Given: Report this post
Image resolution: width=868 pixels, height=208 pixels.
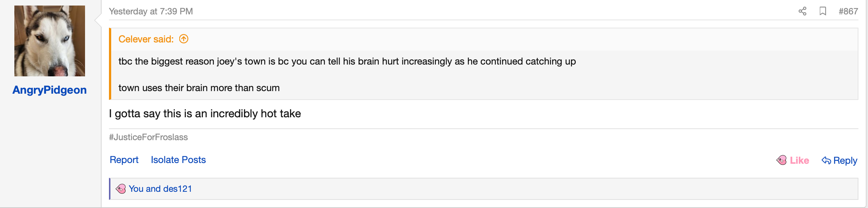Looking at the screenshot, I should pyautogui.click(x=124, y=160).
